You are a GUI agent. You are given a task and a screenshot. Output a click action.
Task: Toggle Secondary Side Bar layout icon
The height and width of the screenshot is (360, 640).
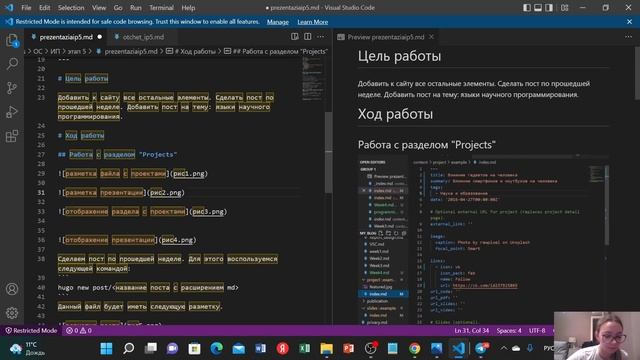[x=549, y=8]
